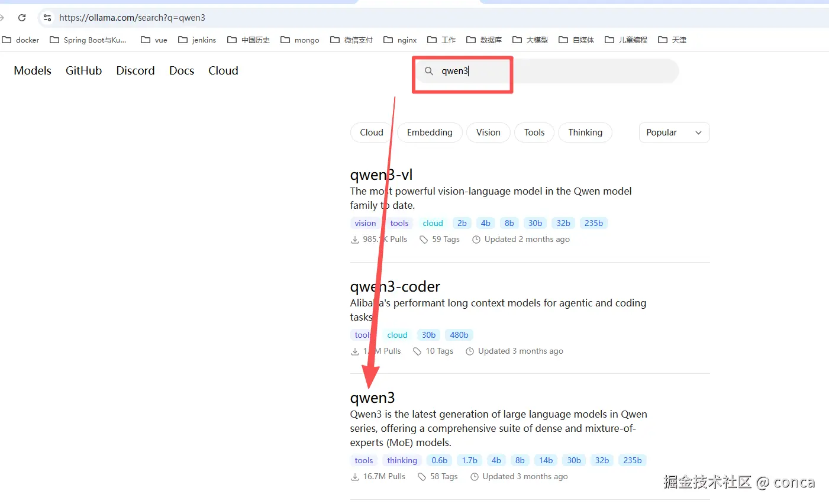Viewport: 829px width, 504px height.
Task: Filter results by Embedding
Action: coord(430,133)
